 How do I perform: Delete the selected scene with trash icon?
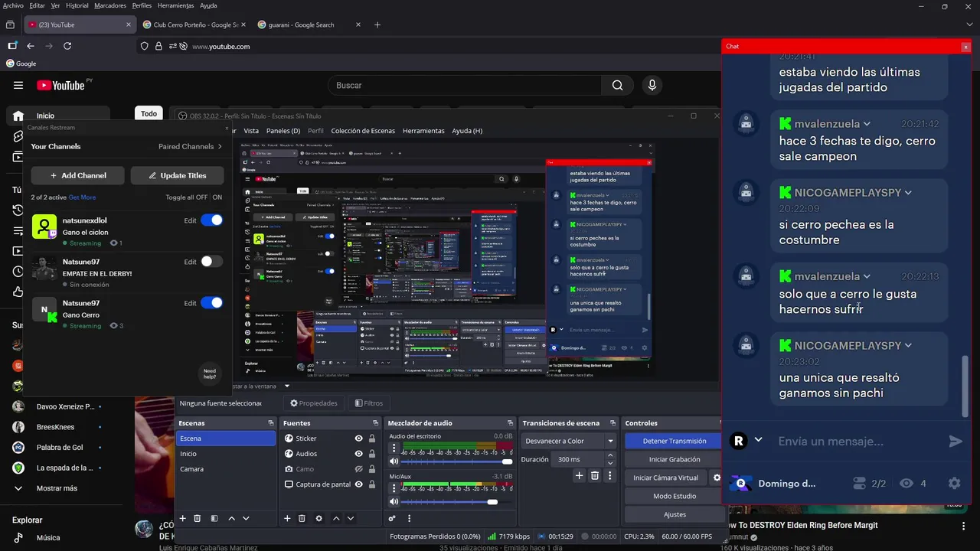pyautogui.click(x=197, y=518)
